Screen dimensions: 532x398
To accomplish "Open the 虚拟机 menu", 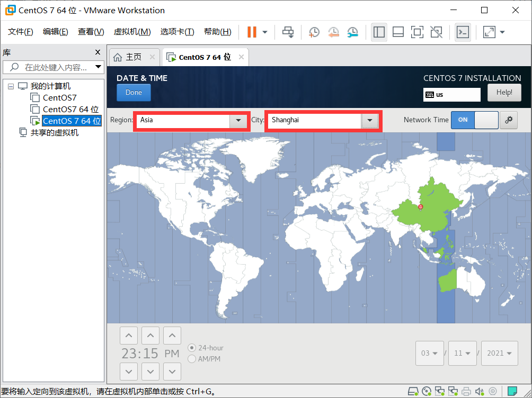I will coord(132,31).
